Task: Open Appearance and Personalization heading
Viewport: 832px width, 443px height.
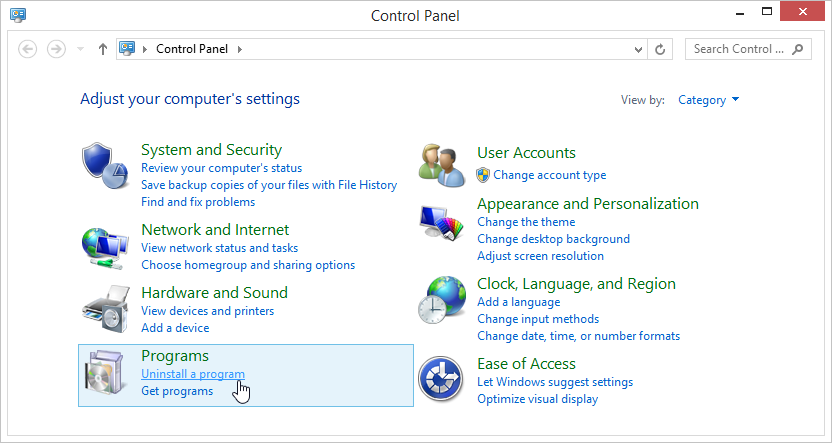Action: (588, 204)
